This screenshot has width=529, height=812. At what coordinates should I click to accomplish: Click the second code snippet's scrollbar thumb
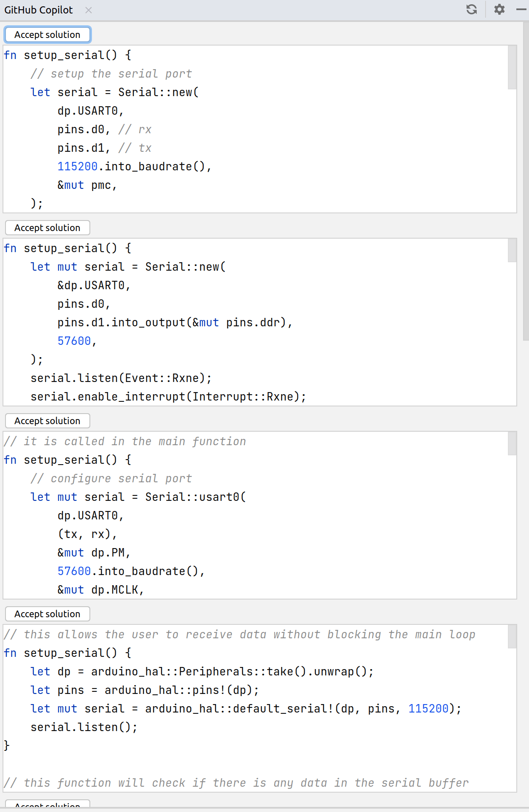click(x=512, y=250)
